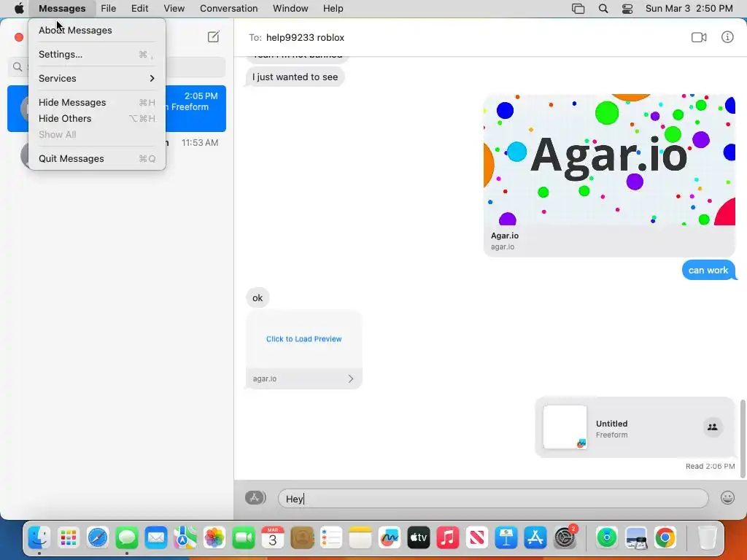Open Freeform from the Dock
This screenshot has height=560, width=747.
(x=390, y=538)
